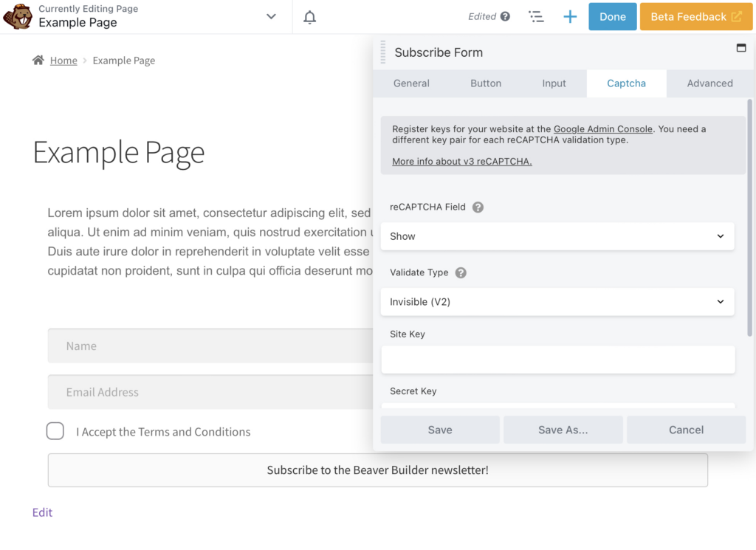This screenshot has width=756, height=550.
Task: Open the Validate Type dropdown
Action: (x=557, y=302)
